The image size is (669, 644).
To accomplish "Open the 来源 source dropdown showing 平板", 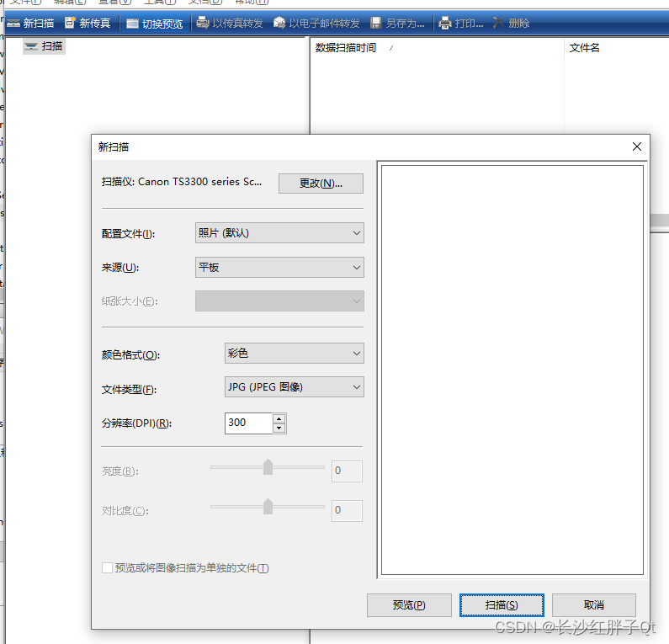I will 279,267.
